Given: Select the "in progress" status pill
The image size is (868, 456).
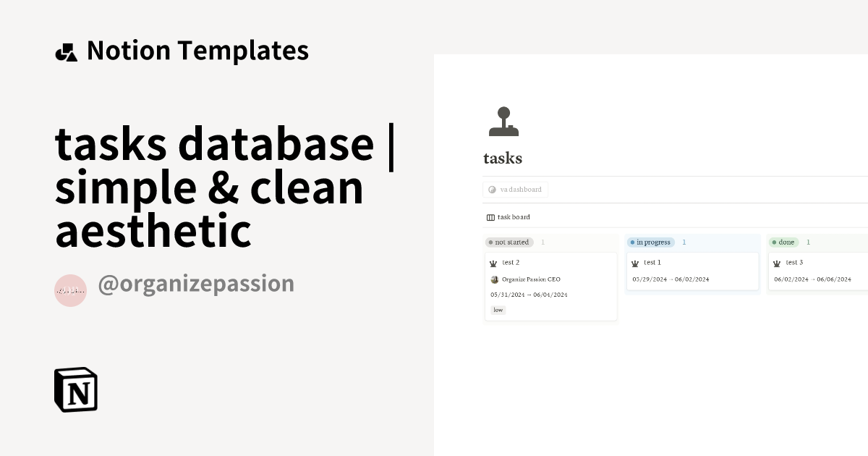Looking at the screenshot, I should [x=650, y=242].
